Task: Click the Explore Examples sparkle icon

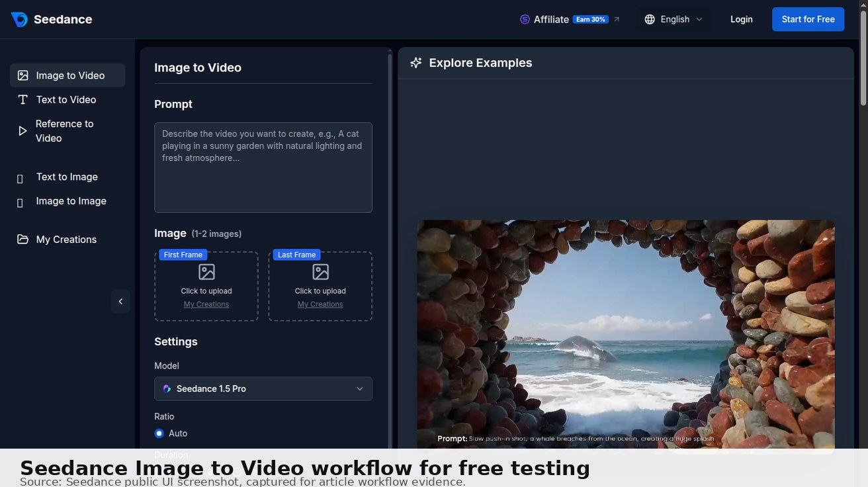Action: click(416, 63)
